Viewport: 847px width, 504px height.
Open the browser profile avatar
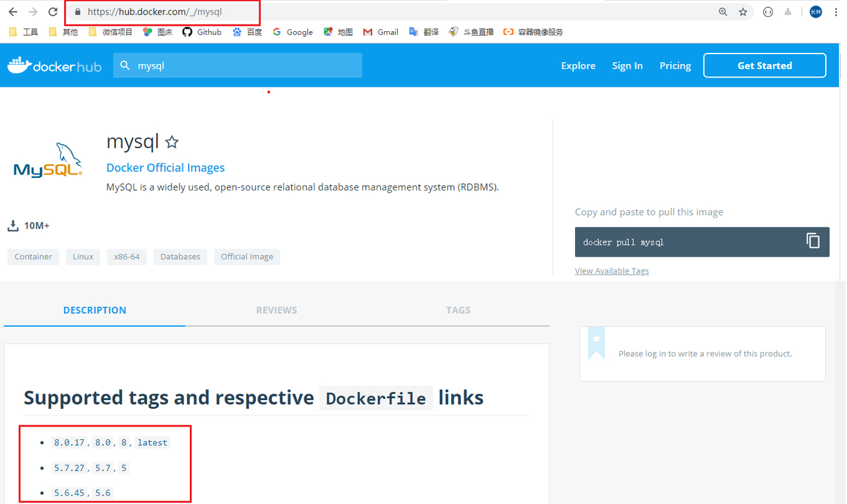point(815,12)
